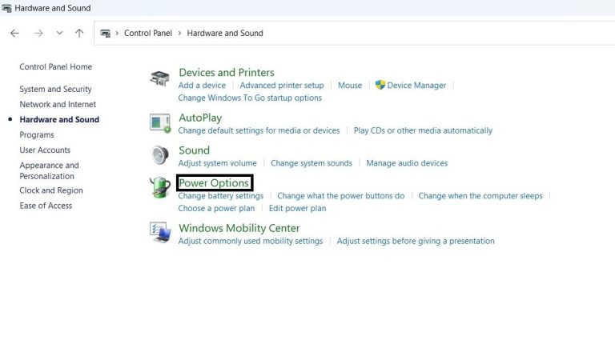The image size is (615, 364).
Task: Click Advanced printer setup link
Action: (x=282, y=86)
